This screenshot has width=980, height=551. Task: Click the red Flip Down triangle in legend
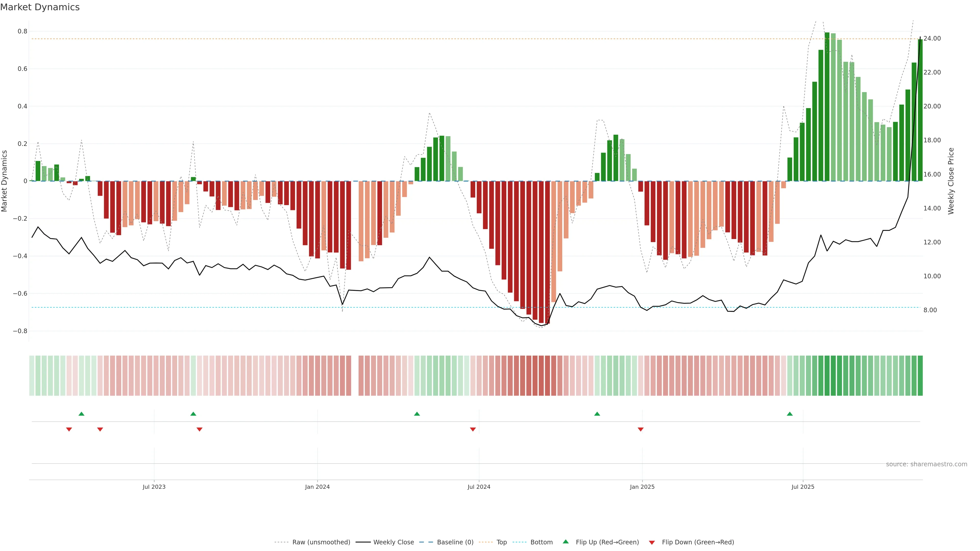[652, 542]
